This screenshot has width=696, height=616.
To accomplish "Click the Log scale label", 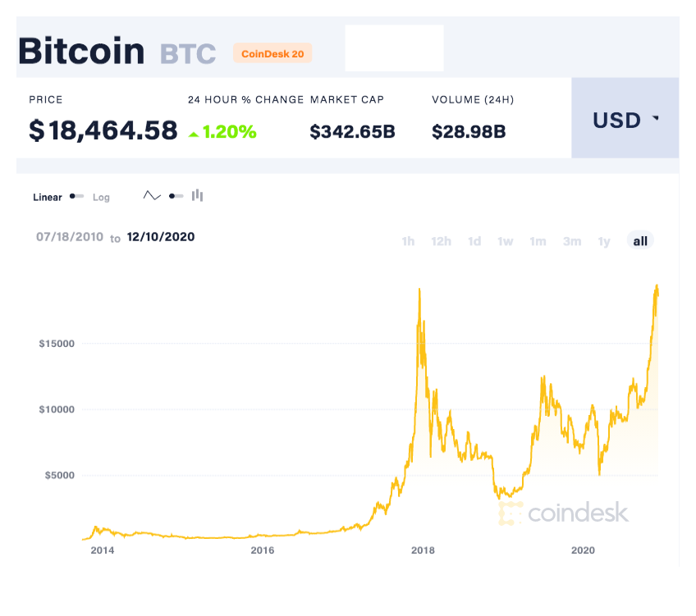I will (101, 198).
